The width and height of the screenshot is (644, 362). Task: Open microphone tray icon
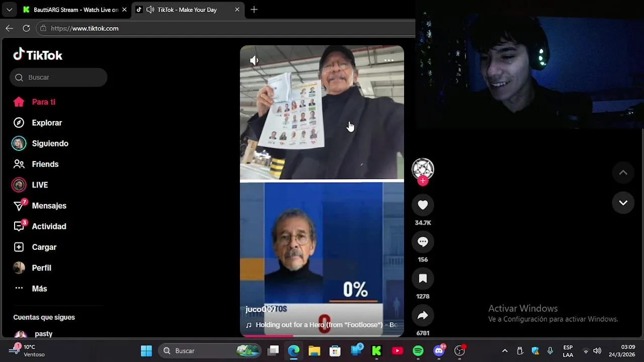pyautogui.click(x=550, y=350)
